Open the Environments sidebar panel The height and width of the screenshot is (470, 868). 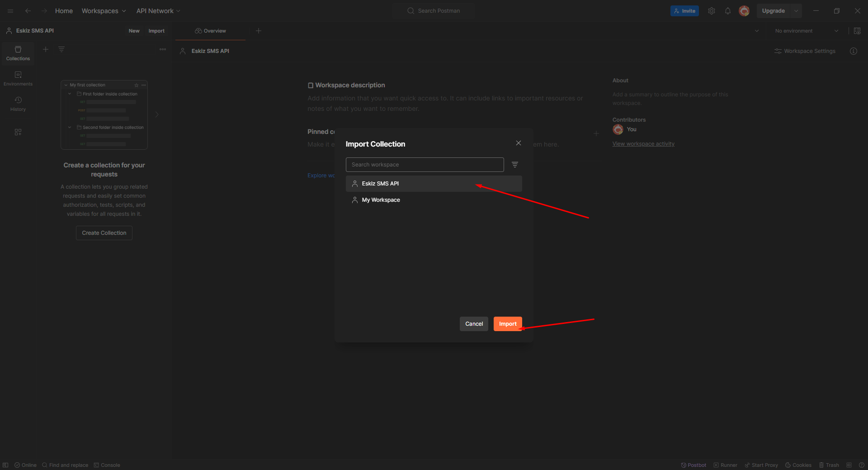(18, 78)
